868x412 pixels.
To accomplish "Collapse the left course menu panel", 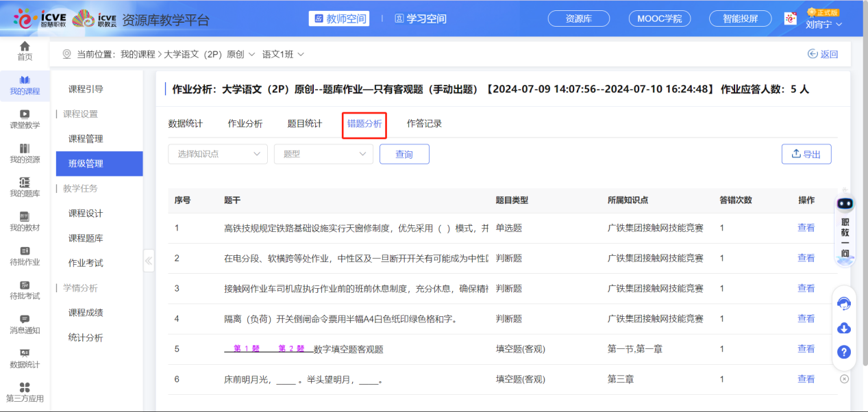I will pyautogui.click(x=149, y=261).
